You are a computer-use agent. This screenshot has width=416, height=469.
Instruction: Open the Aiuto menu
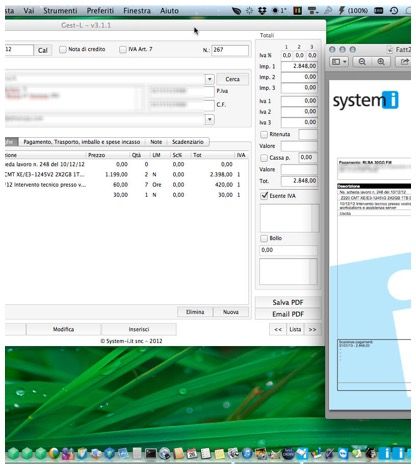coord(169,11)
